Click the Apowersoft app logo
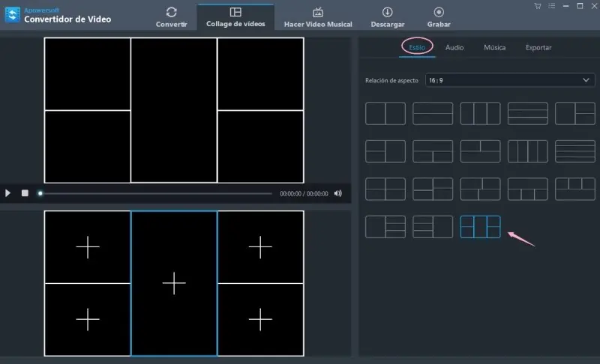 point(12,15)
